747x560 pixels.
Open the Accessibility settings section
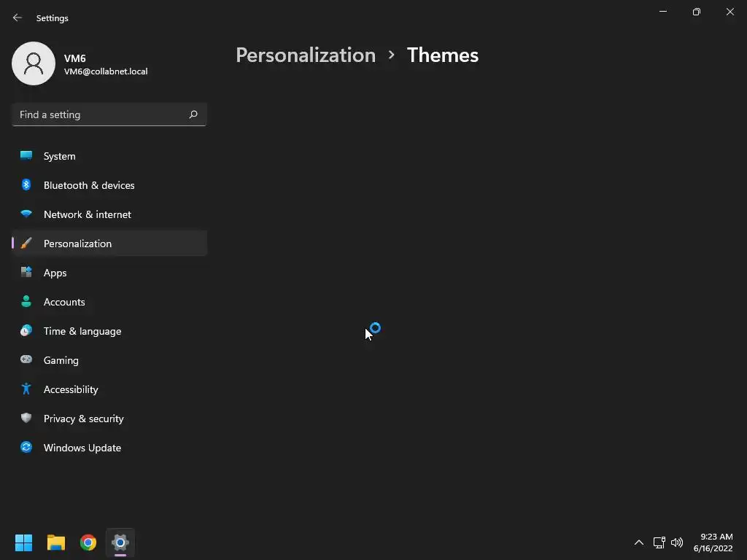pyautogui.click(x=71, y=389)
